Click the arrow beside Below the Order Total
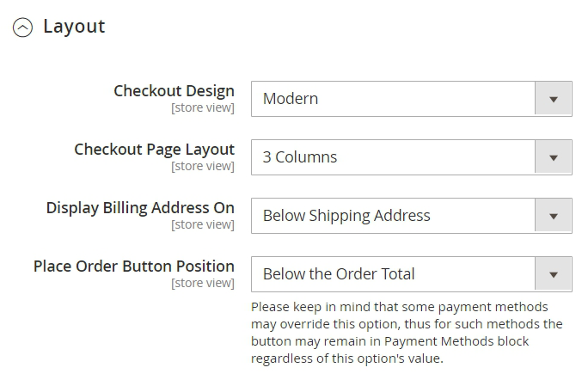 [x=554, y=274]
